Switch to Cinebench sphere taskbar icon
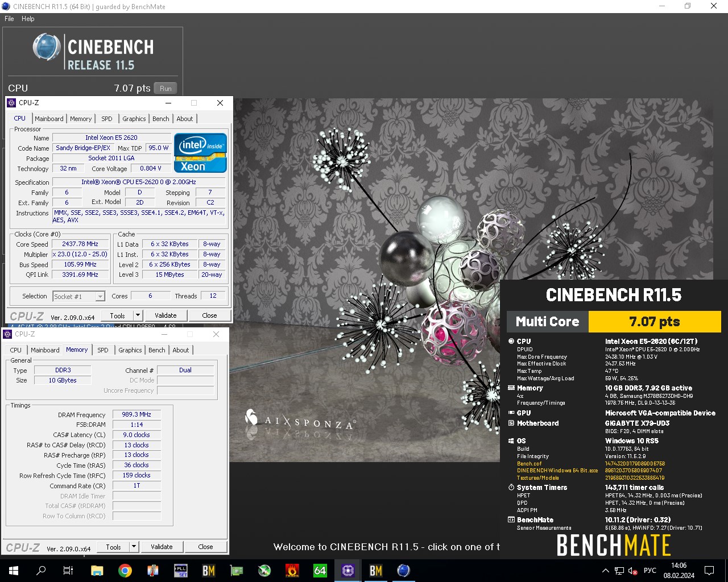Image resolution: width=728 pixels, height=582 pixels. click(404, 570)
